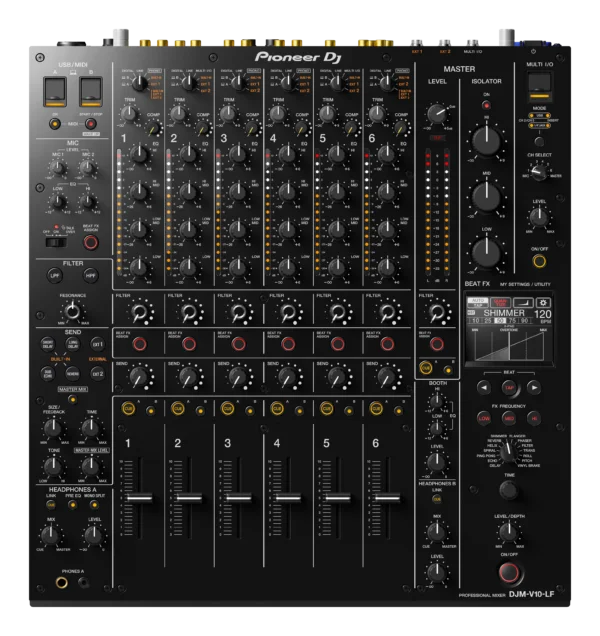
Task: Toggle Headphones A MONO SPLIT button
Action: [x=94, y=505]
